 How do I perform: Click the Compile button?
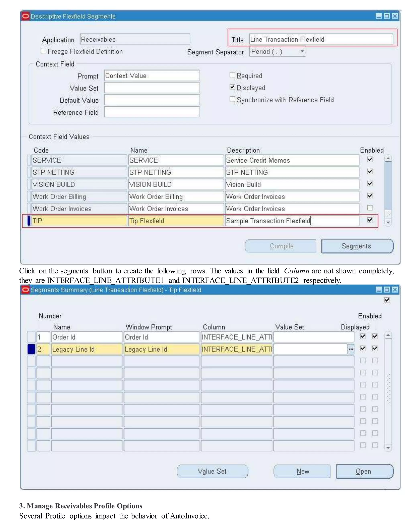coord(281,246)
